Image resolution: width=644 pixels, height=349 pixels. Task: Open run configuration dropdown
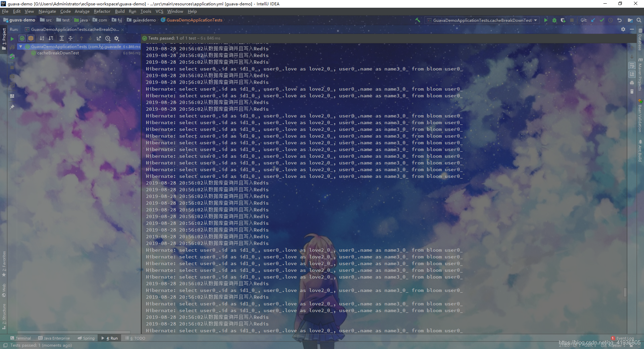tap(482, 20)
